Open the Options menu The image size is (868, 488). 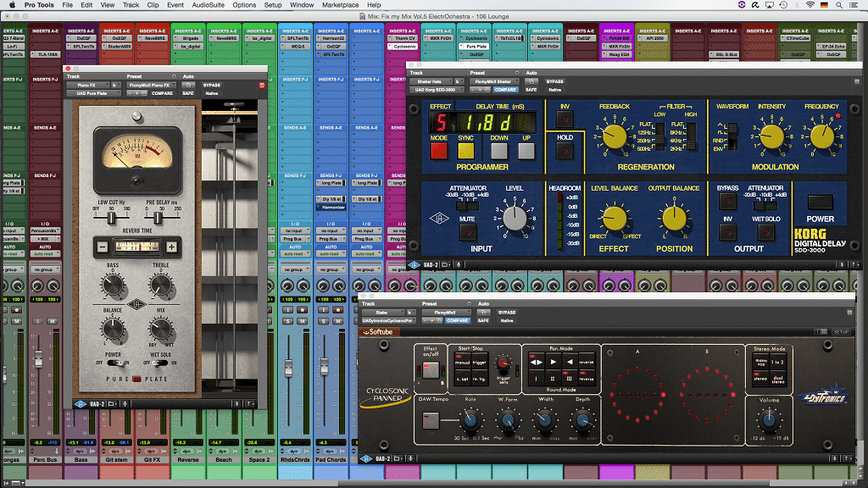pyautogui.click(x=244, y=5)
